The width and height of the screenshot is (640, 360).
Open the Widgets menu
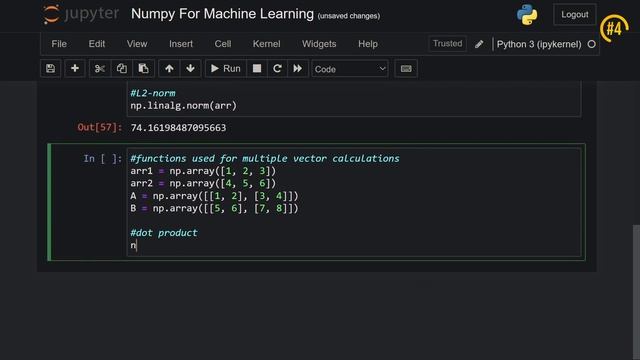pos(319,44)
